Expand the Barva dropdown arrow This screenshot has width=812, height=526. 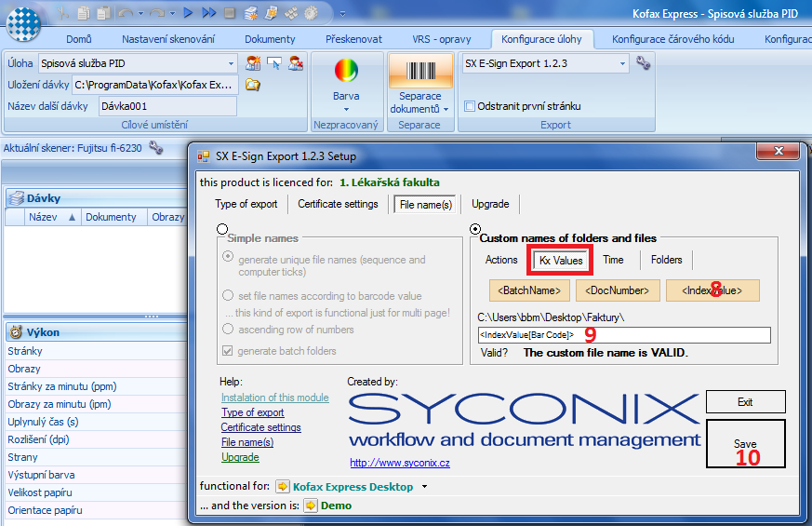click(x=346, y=109)
